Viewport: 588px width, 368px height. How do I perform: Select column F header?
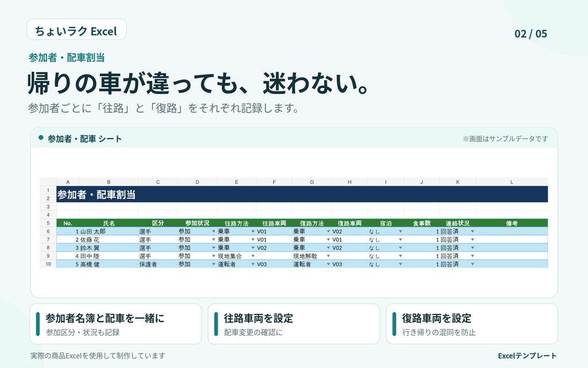[274, 182]
